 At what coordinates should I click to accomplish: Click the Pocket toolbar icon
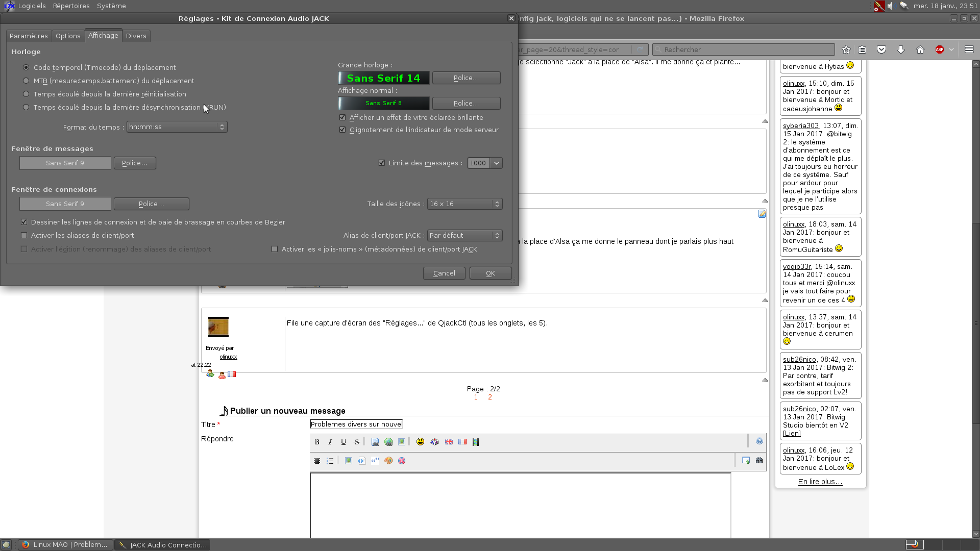881,49
